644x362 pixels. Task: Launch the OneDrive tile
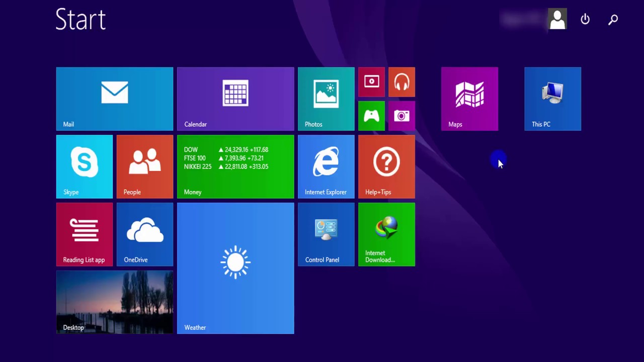point(145,234)
